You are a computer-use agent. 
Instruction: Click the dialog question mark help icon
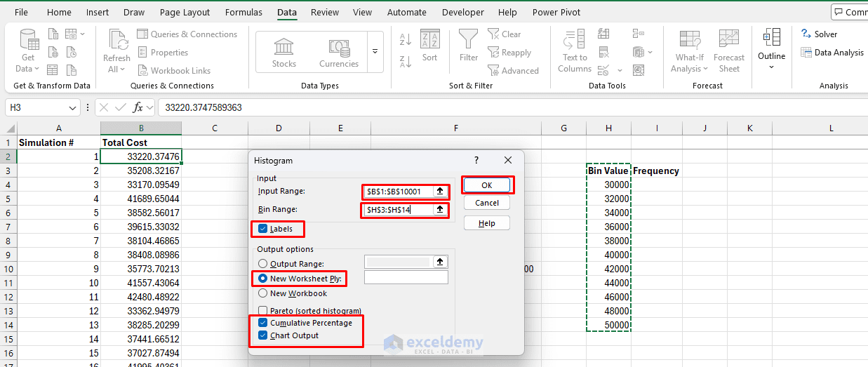[x=476, y=161]
